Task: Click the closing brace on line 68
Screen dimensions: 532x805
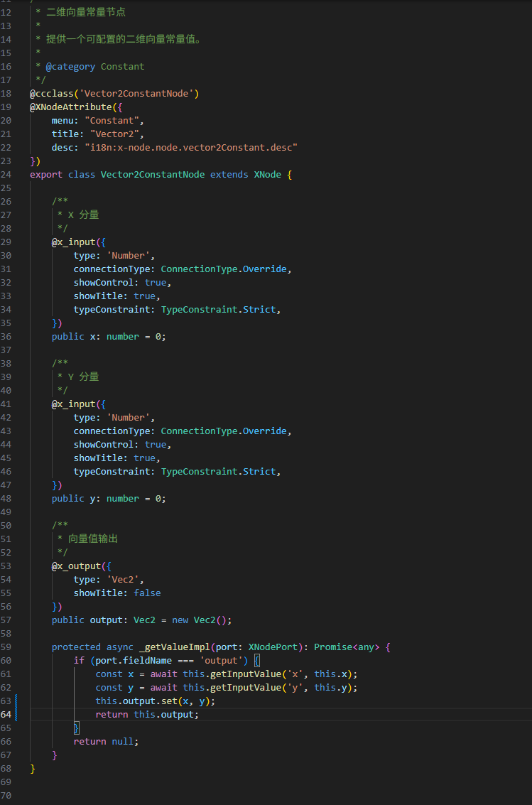Action: coord(33,769)
